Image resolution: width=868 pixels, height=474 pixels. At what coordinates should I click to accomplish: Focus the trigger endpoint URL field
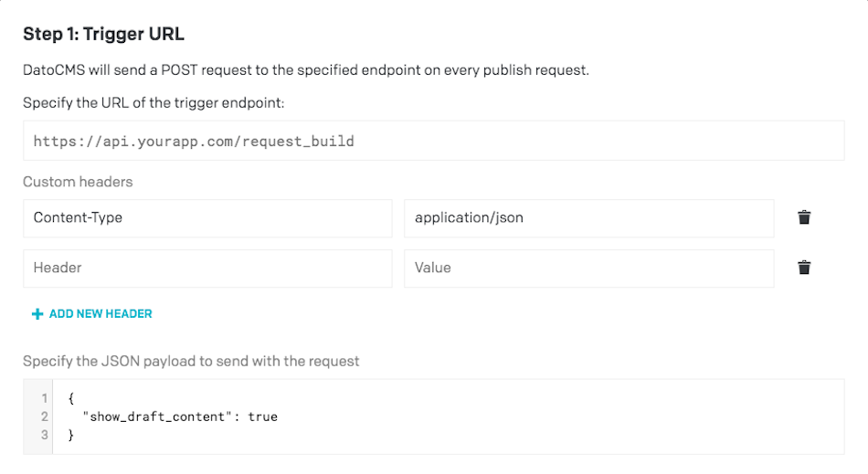(433, 141)
